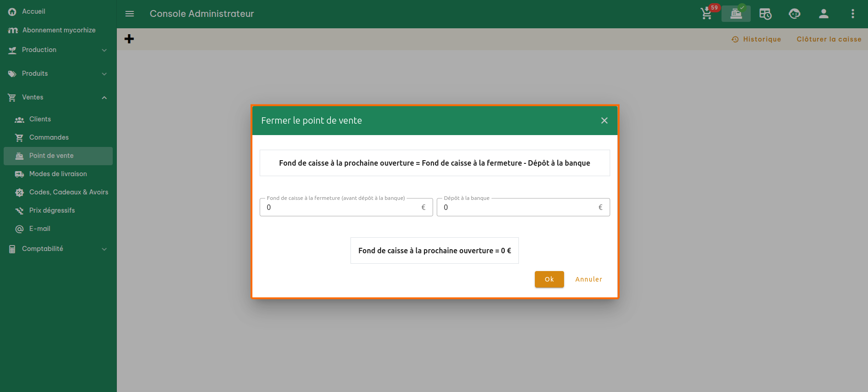The width and height of the screenshot is (868, 392).
Task: Click the Point de vente register icon
Action: (19, 156)
